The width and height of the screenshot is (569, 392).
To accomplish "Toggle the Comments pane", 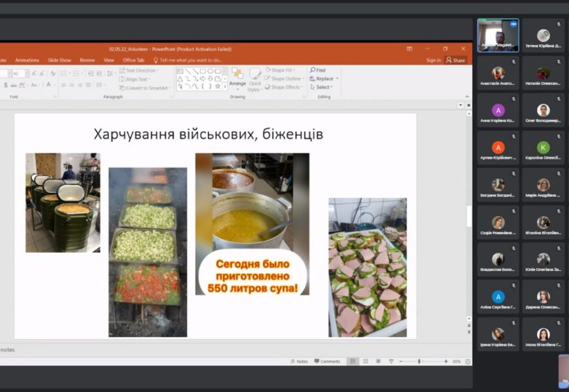I will [x=327, y=361].
